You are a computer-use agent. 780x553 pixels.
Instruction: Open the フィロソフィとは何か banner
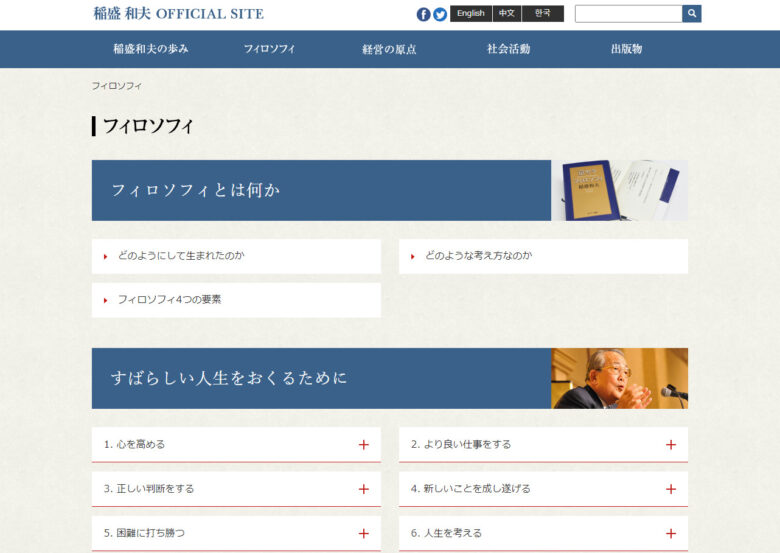point(321,190)
